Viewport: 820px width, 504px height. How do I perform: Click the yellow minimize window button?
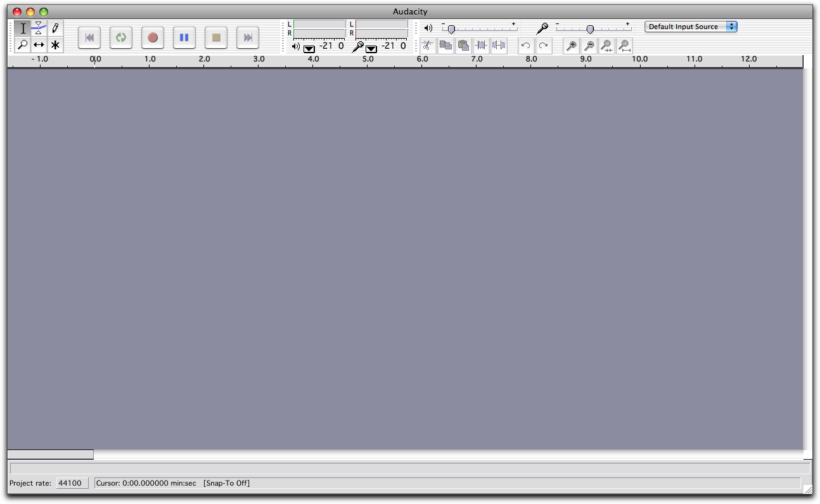tap(30, 12)
